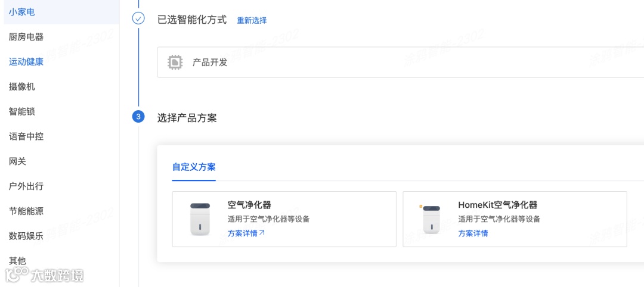
Task: Open the 数码娱乐 category
Action: 26,236
